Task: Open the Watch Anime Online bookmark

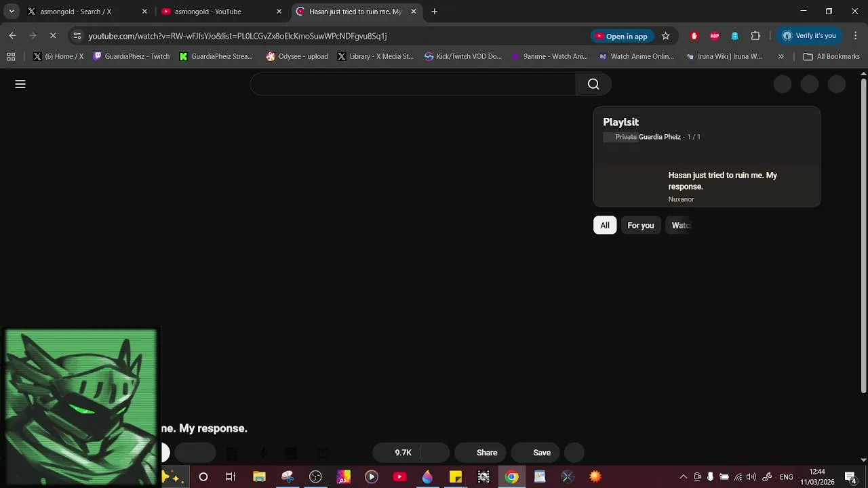Action: (636, 57)
